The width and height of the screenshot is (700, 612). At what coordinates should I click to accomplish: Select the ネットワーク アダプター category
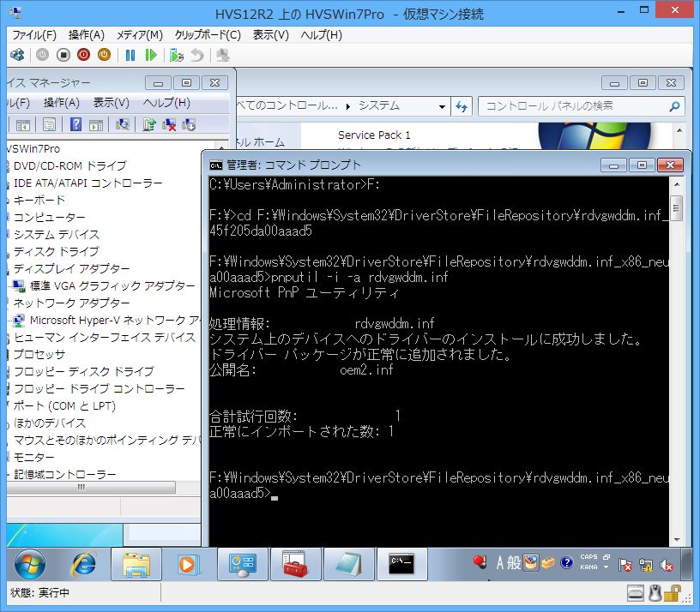71,303
